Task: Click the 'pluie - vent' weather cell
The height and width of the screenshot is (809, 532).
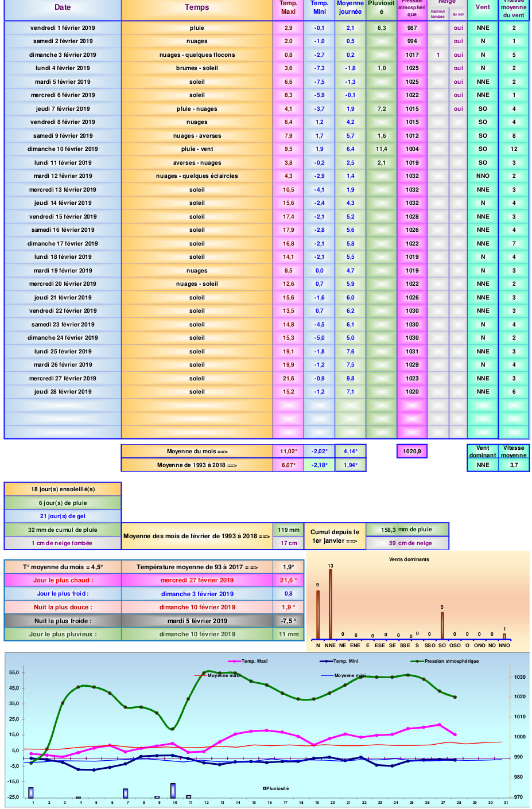Action: [x=197, y=149]
